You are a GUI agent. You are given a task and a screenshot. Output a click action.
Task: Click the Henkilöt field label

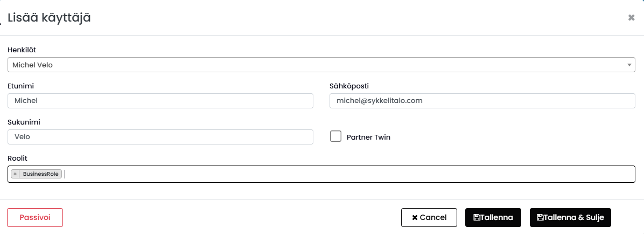22,50
